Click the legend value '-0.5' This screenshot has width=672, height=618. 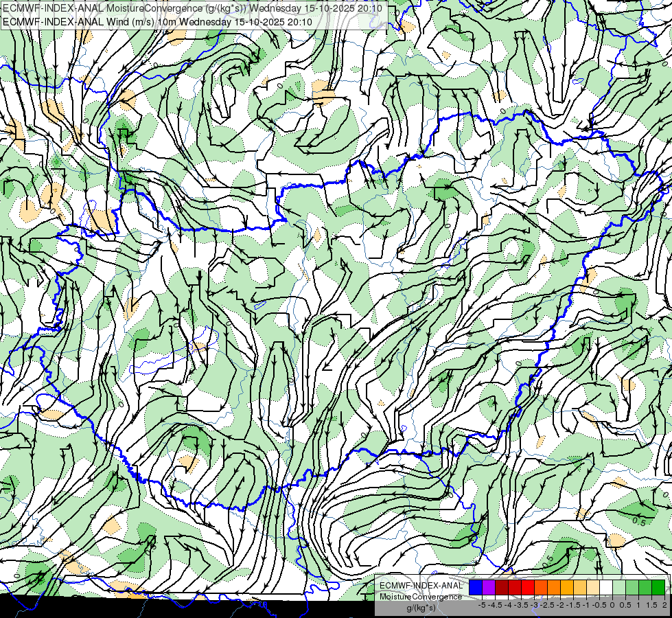[599, 605]
